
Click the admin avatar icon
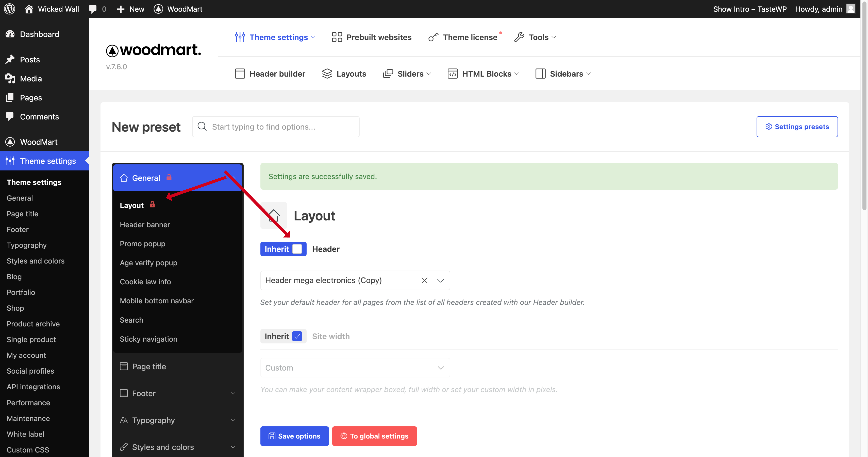coord(851,9)
